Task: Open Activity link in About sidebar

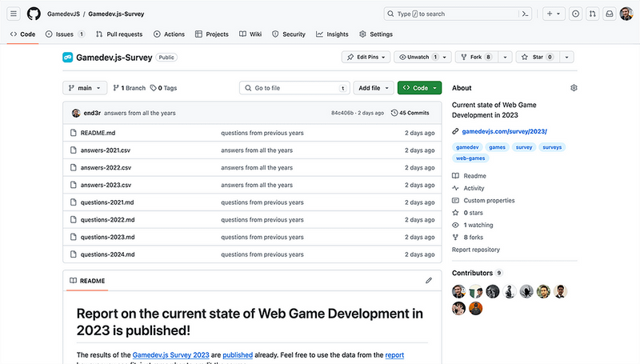Action: click(468, 188)
